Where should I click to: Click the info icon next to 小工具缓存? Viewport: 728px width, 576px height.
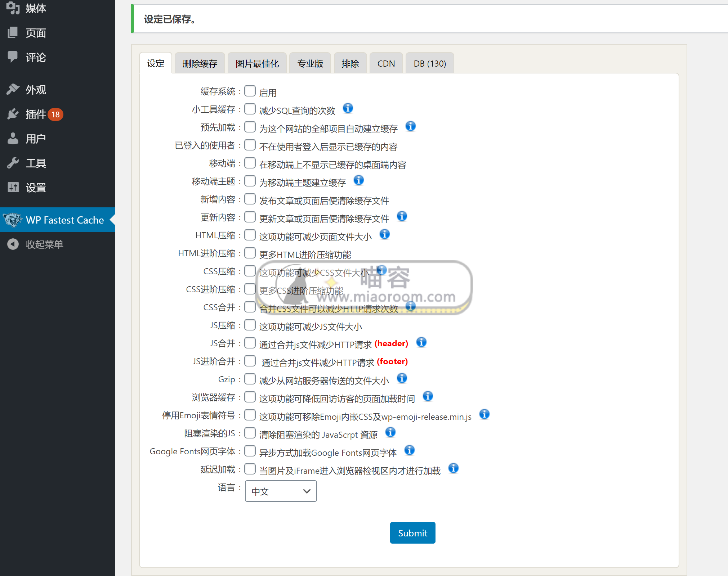click(348, 108)
